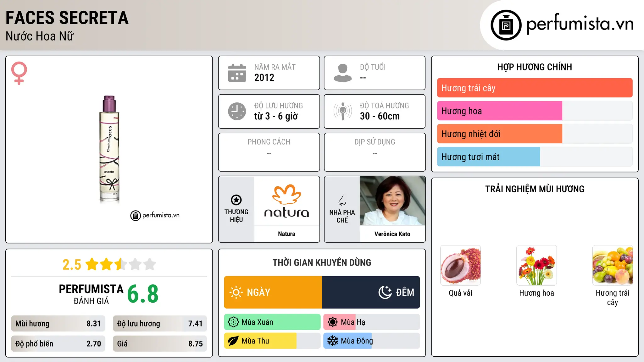
Task: Click the PHONG CÁCH label
Action: tap(269, 142)
